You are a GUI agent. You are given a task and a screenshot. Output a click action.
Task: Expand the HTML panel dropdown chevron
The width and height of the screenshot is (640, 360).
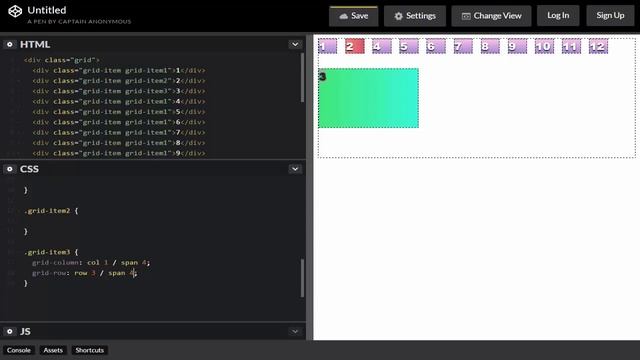tap(295, 44)
